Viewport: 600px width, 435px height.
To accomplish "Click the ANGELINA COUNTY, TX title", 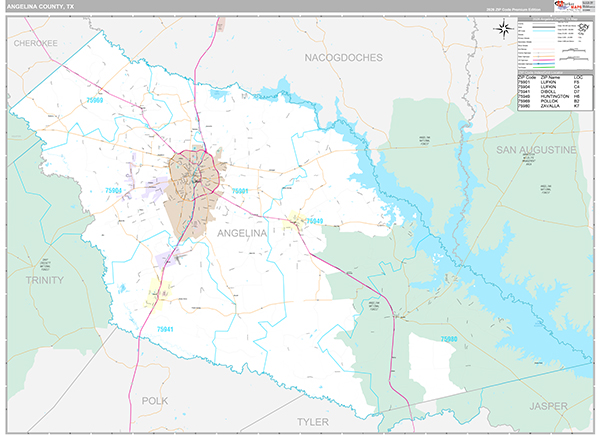I will pyautogui.click(x=41, y=7).
